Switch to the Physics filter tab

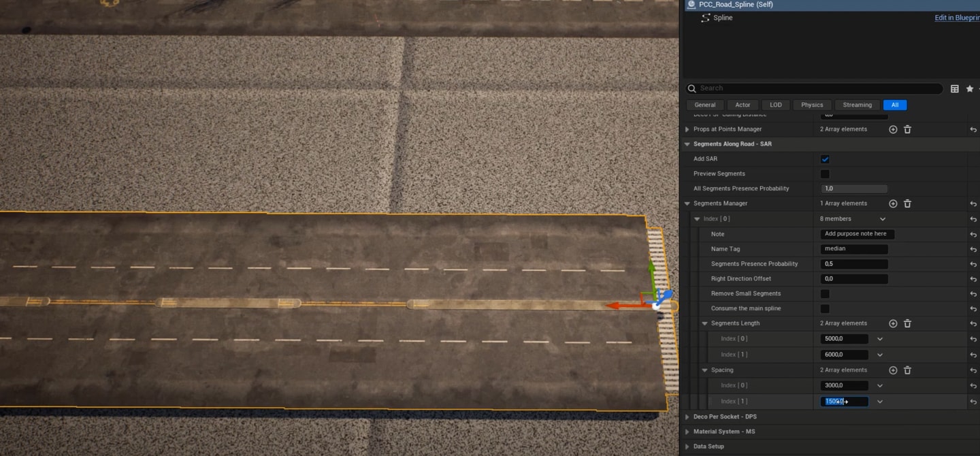click(x=812, y=105)
